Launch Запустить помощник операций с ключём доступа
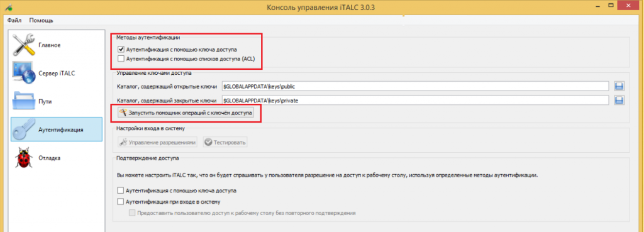The height and width of the screenshot is (232, 644). (x=186, y=113)
